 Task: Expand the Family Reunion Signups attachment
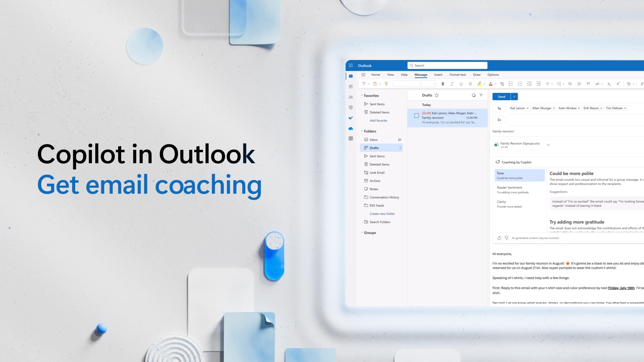(548, 144)
